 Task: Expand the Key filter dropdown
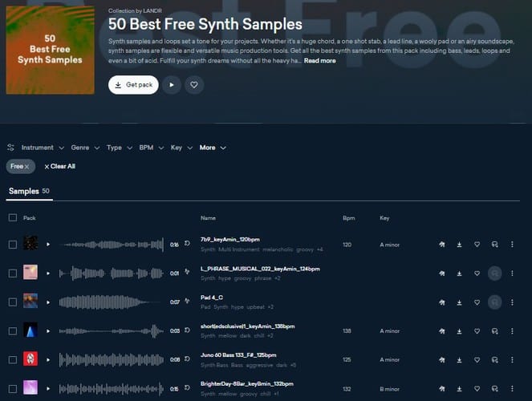pyautogui.click(x=181, y=148)
